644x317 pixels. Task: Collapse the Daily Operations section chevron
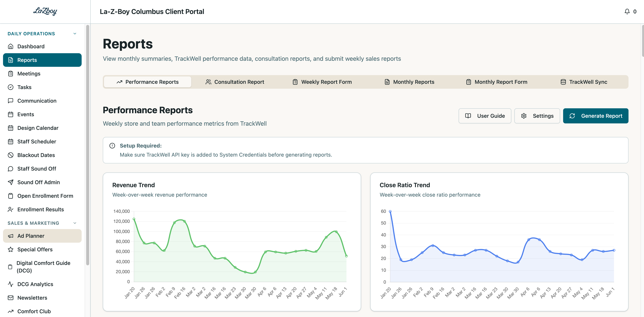[75, 34]
